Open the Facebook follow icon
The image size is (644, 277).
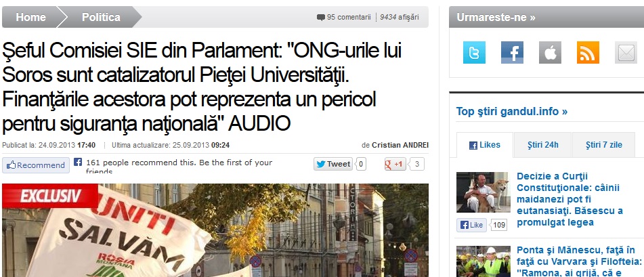512,53
